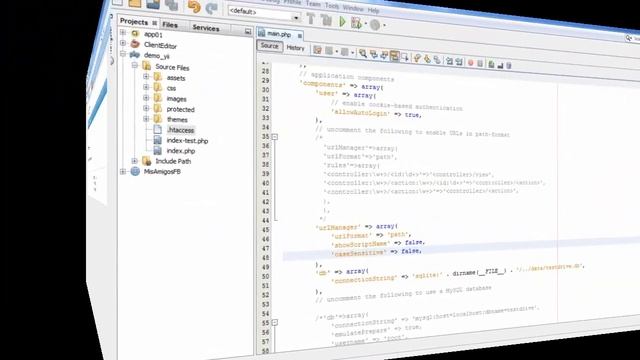
Task: Toggle Rectangular Selection in editor toolbar
Action: 405,57
